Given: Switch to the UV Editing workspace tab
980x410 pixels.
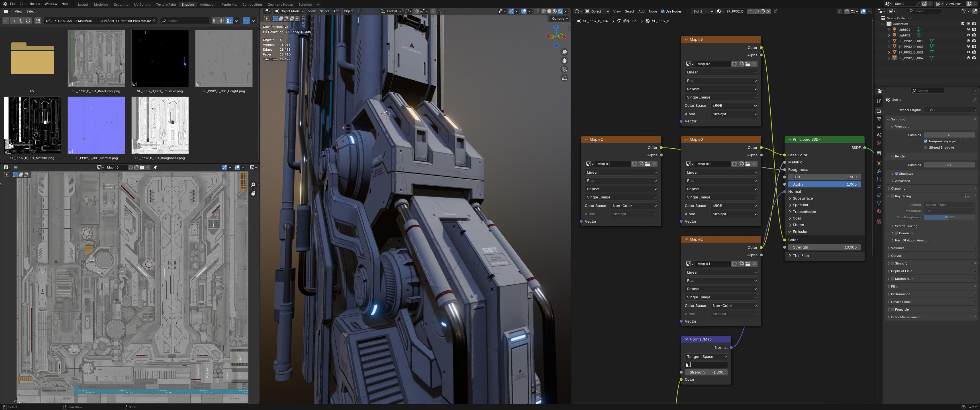Looking at the screenshot, I should (142, 5).
